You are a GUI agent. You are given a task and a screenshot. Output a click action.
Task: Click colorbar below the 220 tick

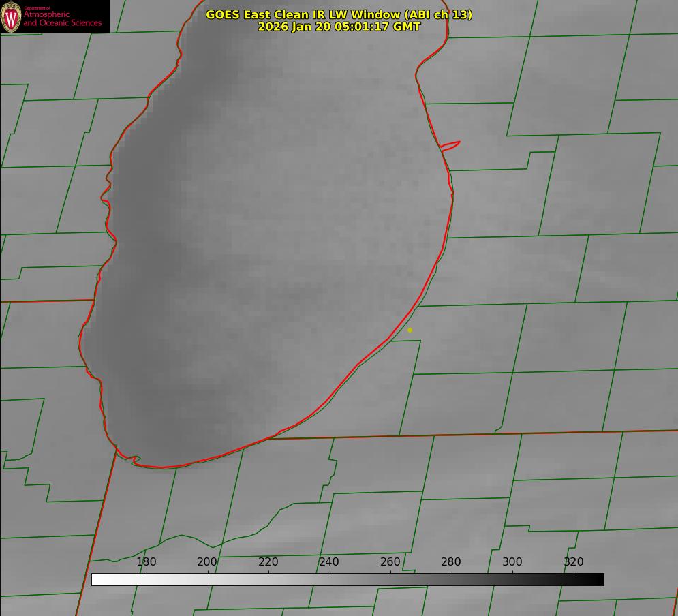[268, 579]
